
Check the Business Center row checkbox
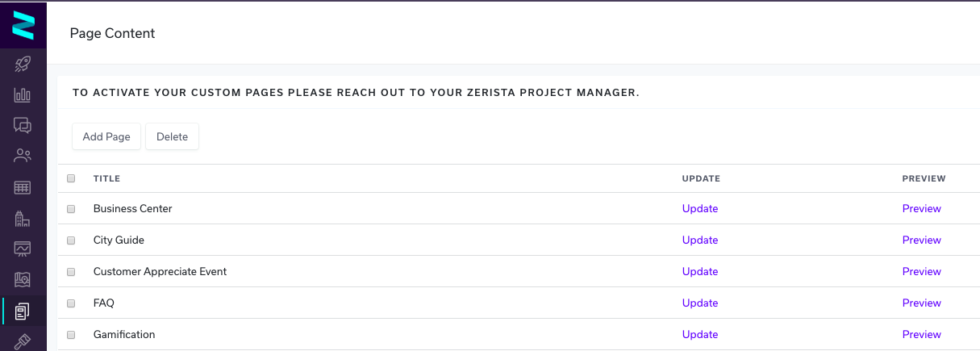[x=71, y=209]
